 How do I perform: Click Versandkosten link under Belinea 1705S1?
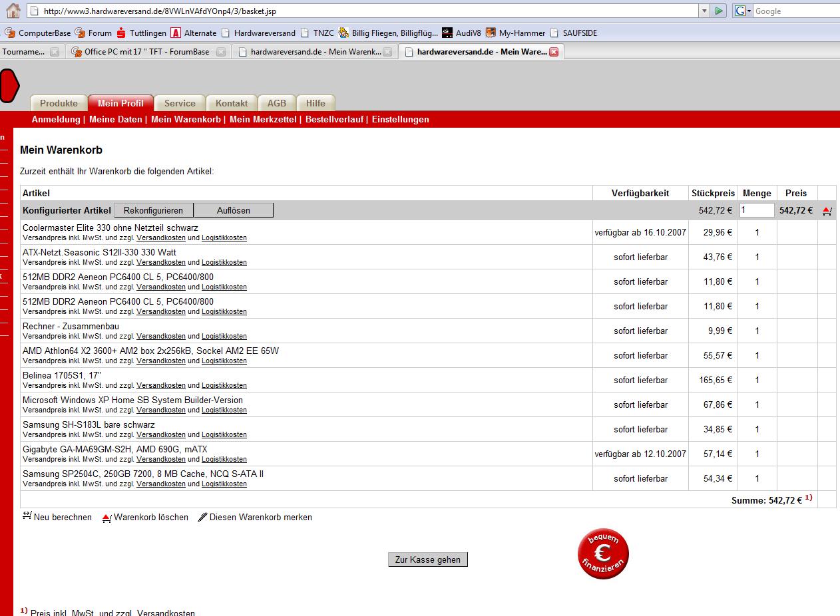(x=161, y=385)
